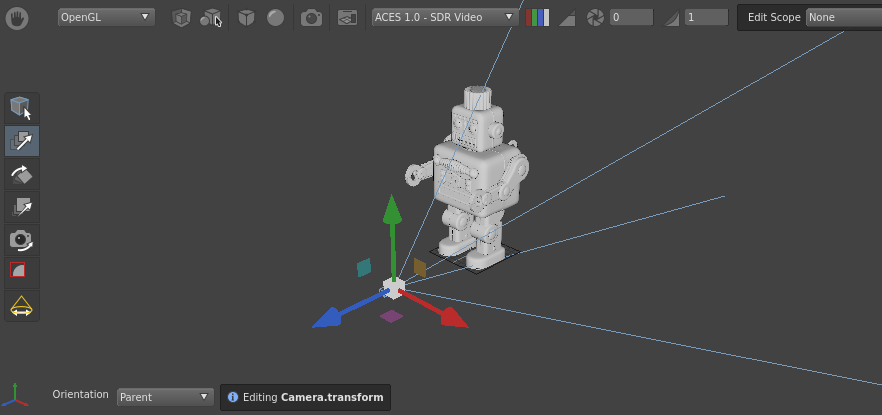Click the red X-axis translate arrow

[x=442, y=311]
